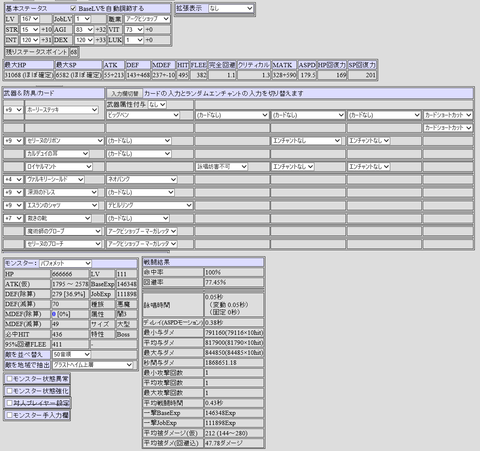Open the first カードショートカット dropdown
Screen dimensions: 480x451
(x=448, y=115)
